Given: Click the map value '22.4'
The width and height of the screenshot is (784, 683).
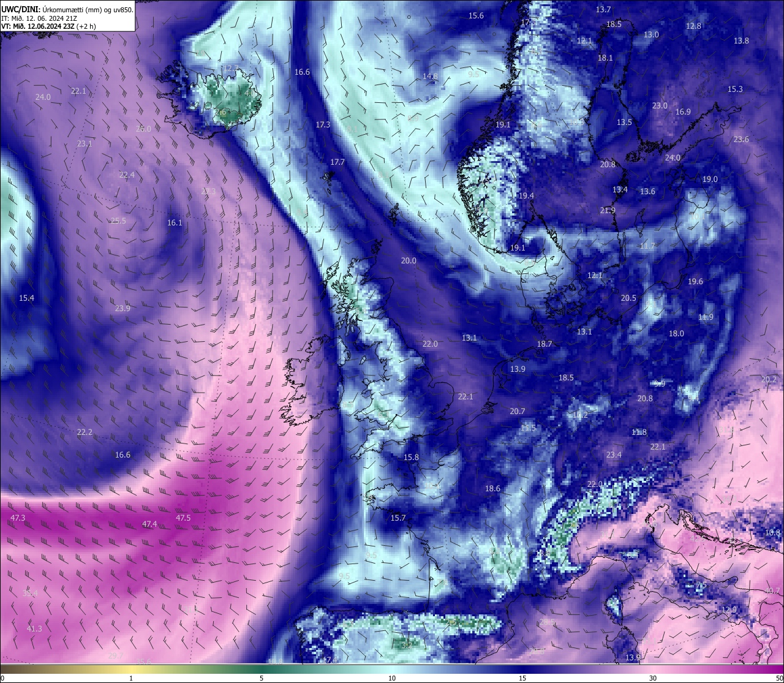Looking at the screenshot, I should [127, 175].
